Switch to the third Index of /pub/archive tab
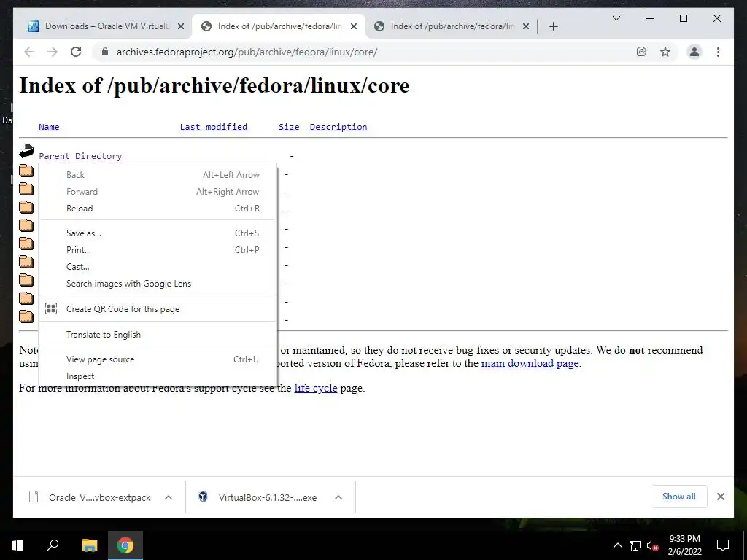The image size is (747, 560). [452, 26]
